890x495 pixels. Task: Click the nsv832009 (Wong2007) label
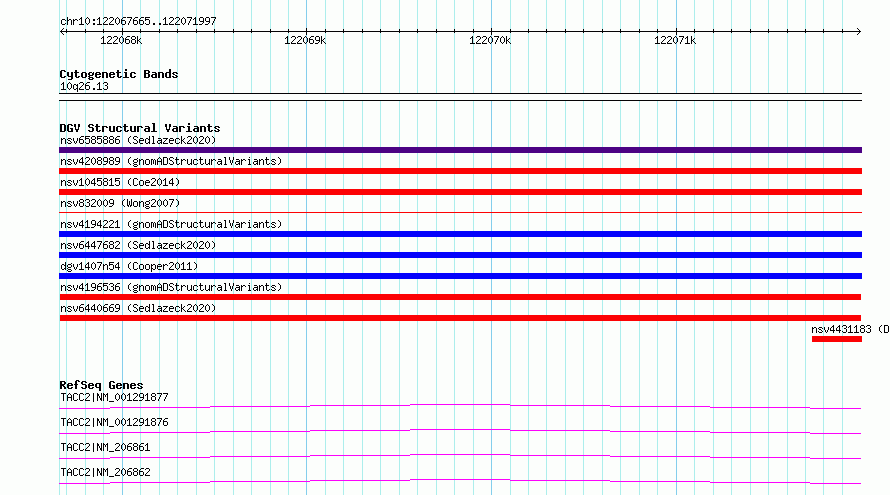tap(120, 203)
